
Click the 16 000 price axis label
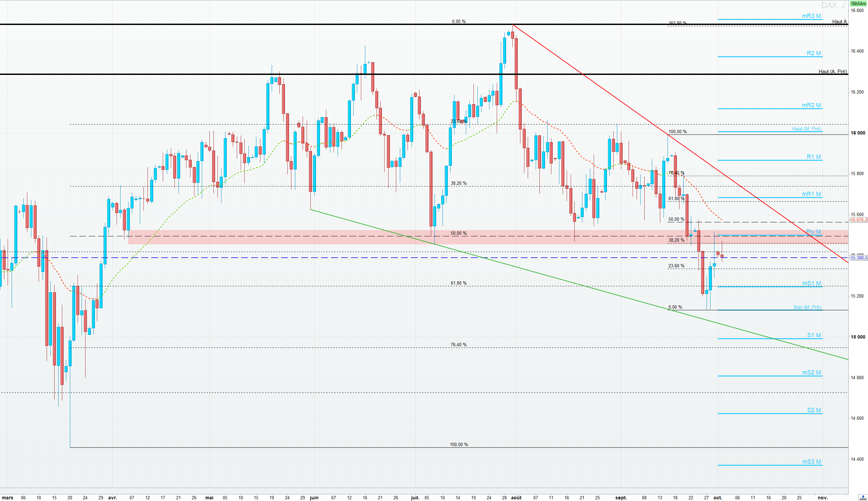[858, 133]
